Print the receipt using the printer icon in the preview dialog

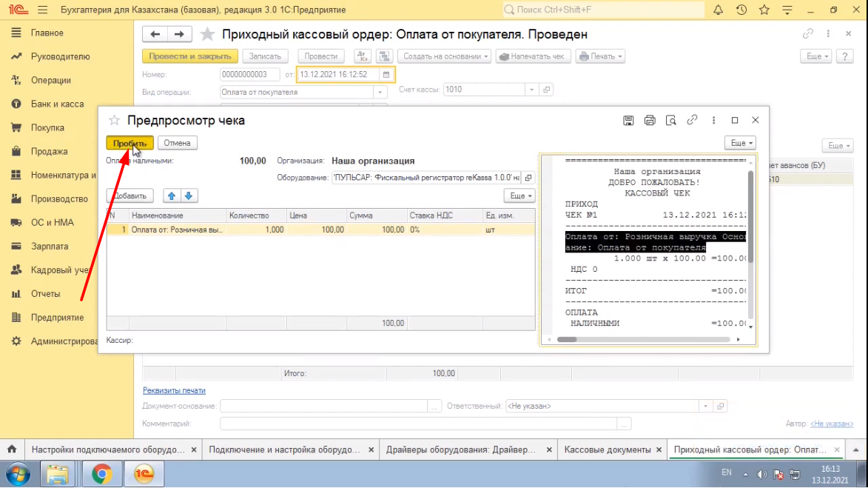[x=650, y=120]
